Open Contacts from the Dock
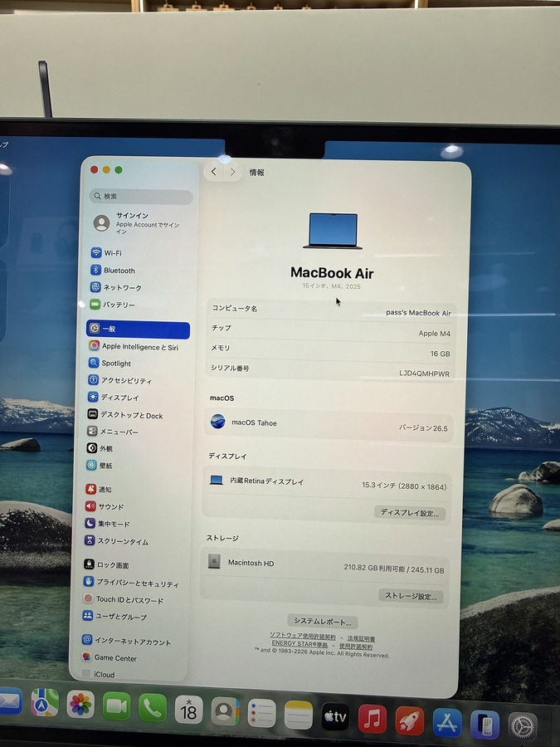The image size is (560, 747). coord(225,712)
